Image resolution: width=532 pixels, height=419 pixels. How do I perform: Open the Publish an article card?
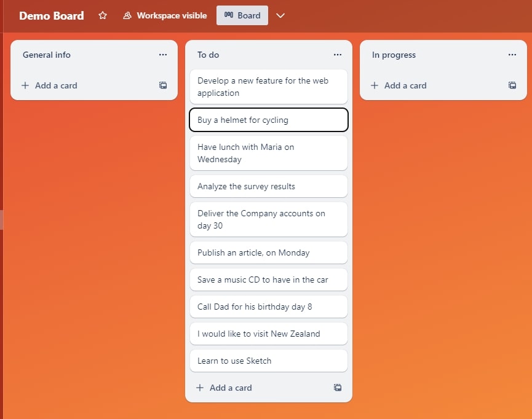(x=268, y=253)
